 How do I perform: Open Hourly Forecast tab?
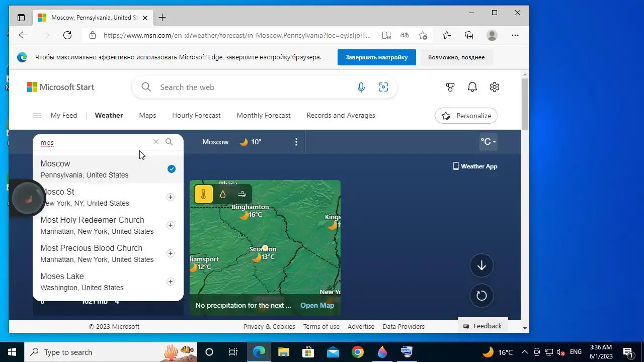tap(196, 115)
